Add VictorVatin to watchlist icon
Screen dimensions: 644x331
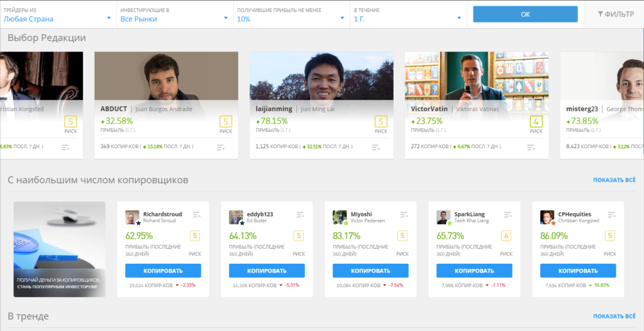point(531,147)
